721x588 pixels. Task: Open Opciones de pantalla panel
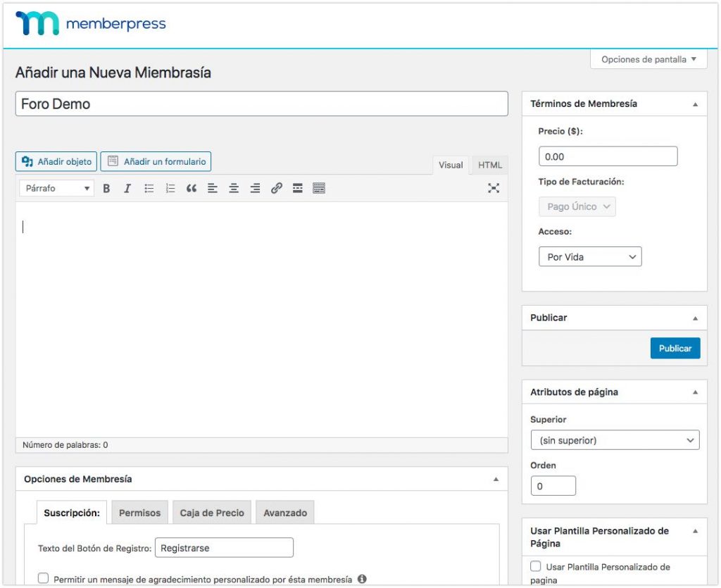[x=648, y=60]
